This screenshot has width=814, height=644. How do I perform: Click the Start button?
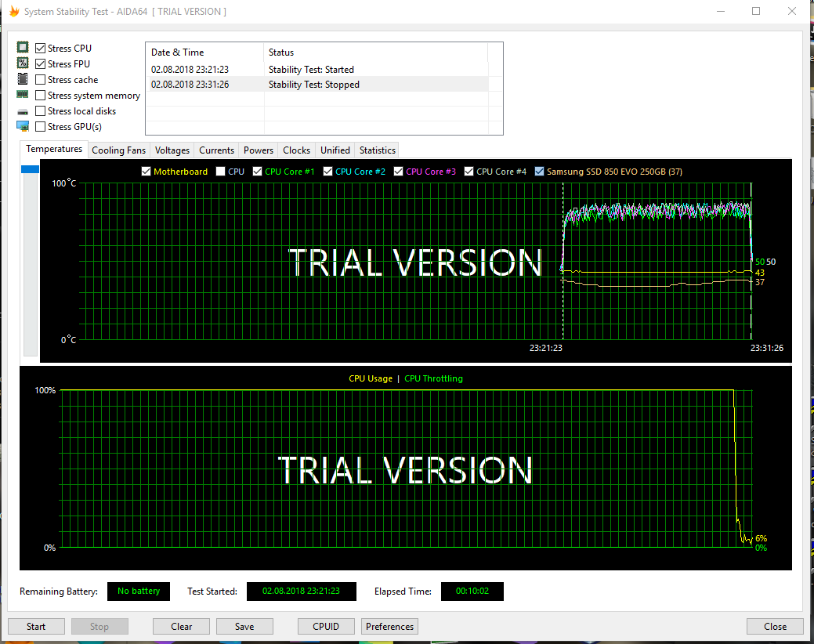click(x=36, y=626)
